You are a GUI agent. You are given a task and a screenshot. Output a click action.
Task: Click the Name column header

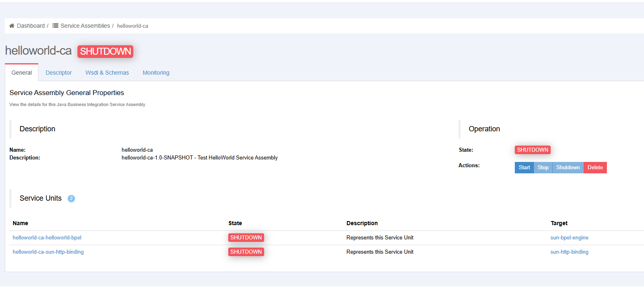20,223
